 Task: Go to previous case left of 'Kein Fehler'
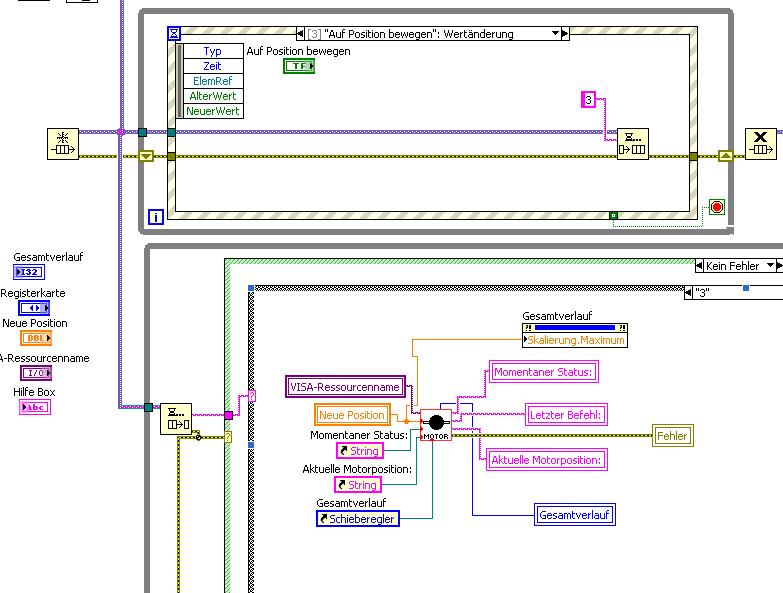tap(699, 266)
